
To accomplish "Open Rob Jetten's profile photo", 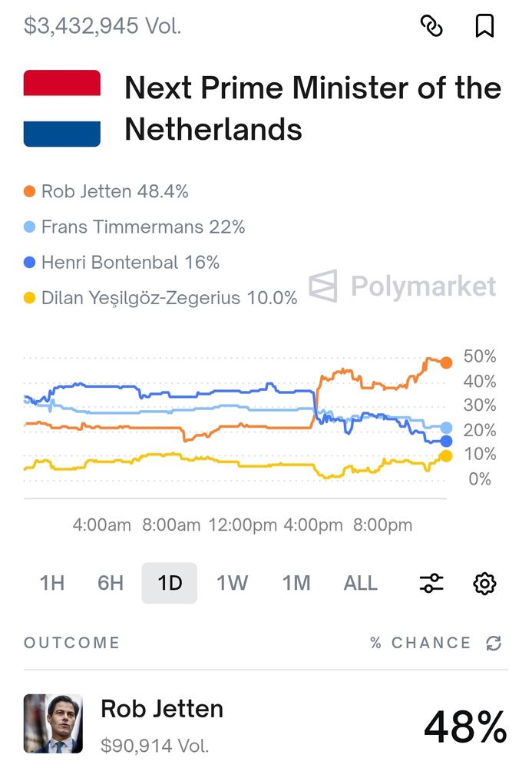I will tap(53, 723).
